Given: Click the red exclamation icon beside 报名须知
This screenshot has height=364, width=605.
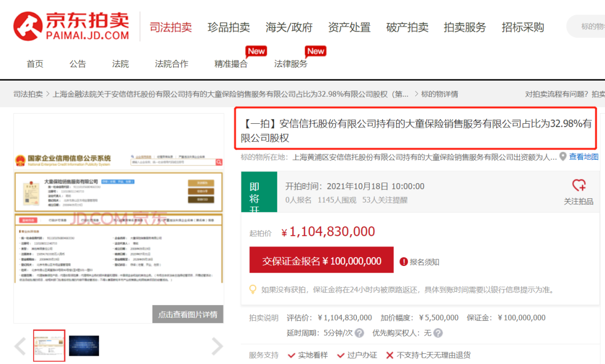Looking at the screenshot, I should pos(403,262).
